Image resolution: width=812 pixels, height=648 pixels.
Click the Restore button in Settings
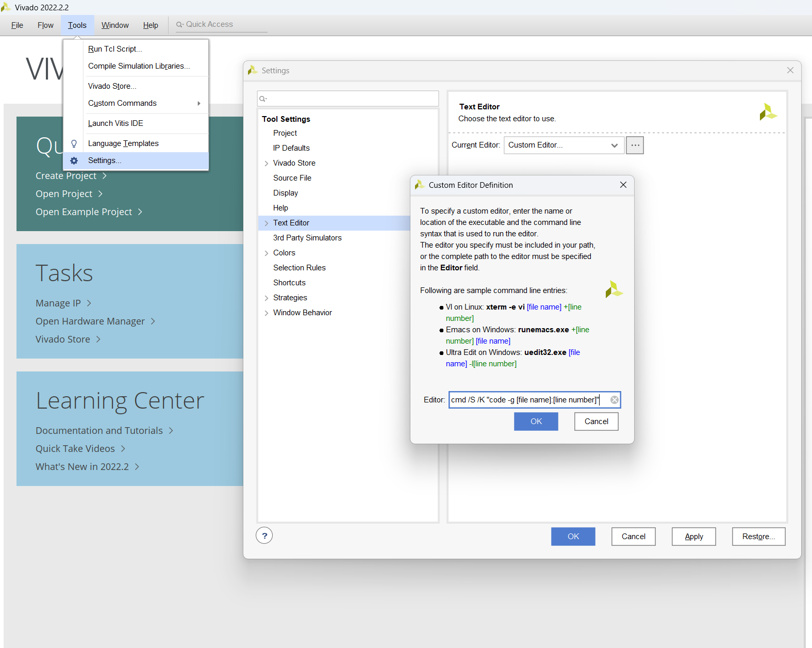point(758,537)
